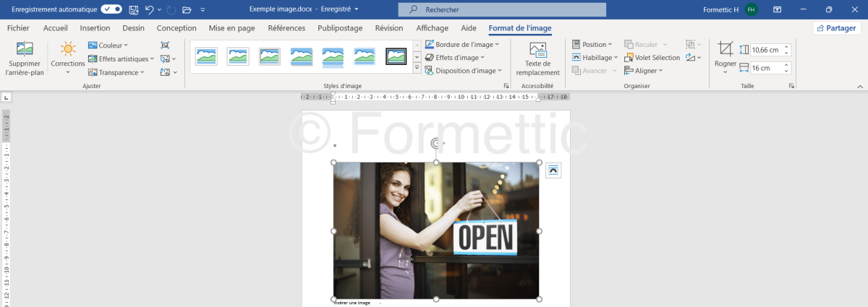868x307 pixels.
Task: Open the Mise en page tab
Action: click(231, 28)
